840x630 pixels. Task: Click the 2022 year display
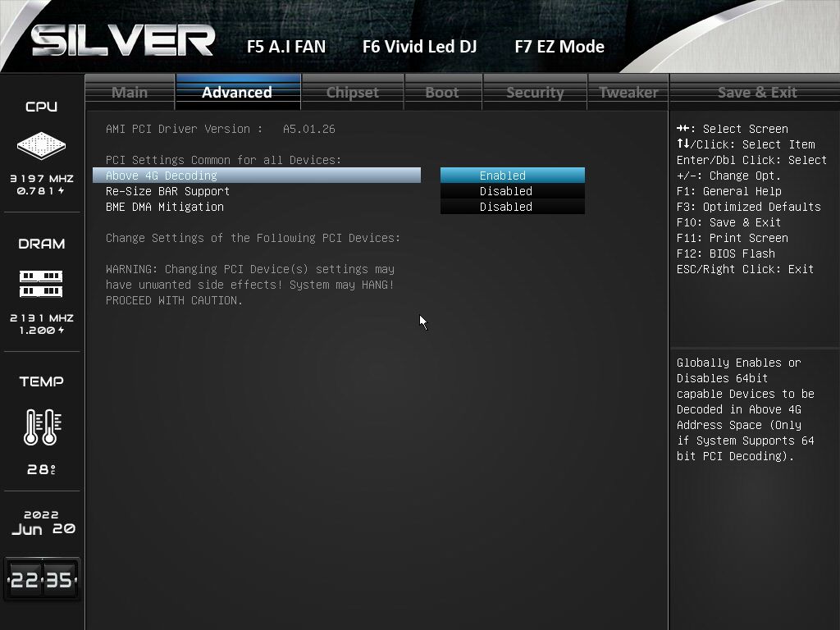pos(41,514)
